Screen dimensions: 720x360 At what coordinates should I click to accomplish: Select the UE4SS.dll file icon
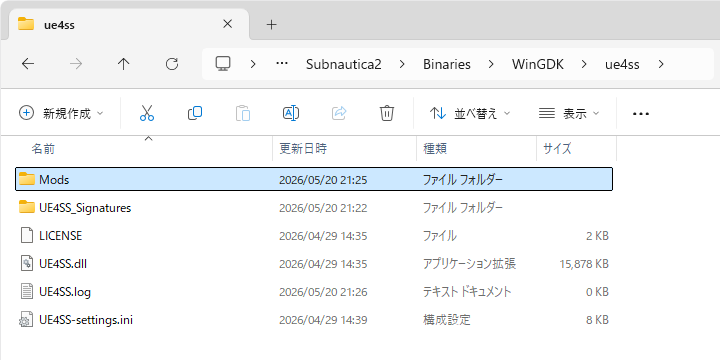coord(27,264)
